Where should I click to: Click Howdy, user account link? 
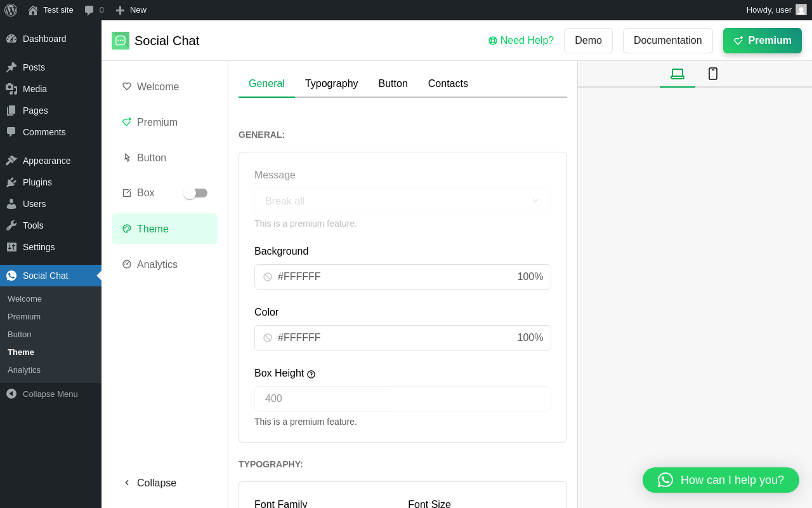[776, 10]
